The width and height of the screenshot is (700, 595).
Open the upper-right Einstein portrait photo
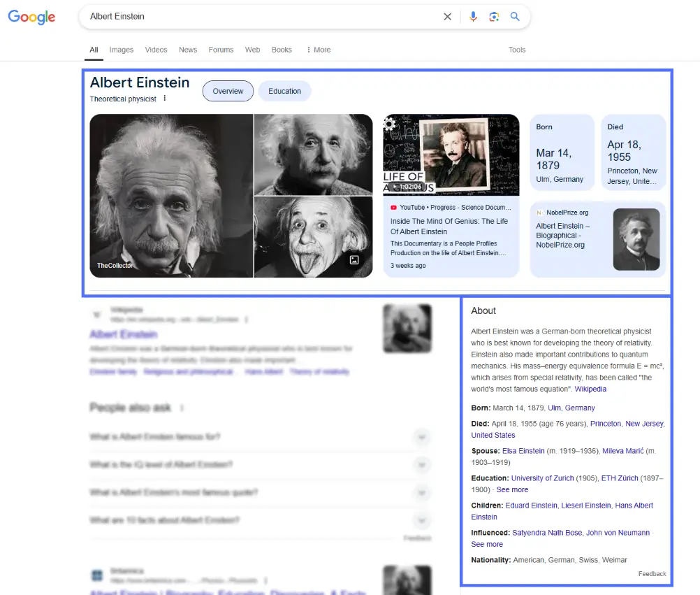click(314, 155)
